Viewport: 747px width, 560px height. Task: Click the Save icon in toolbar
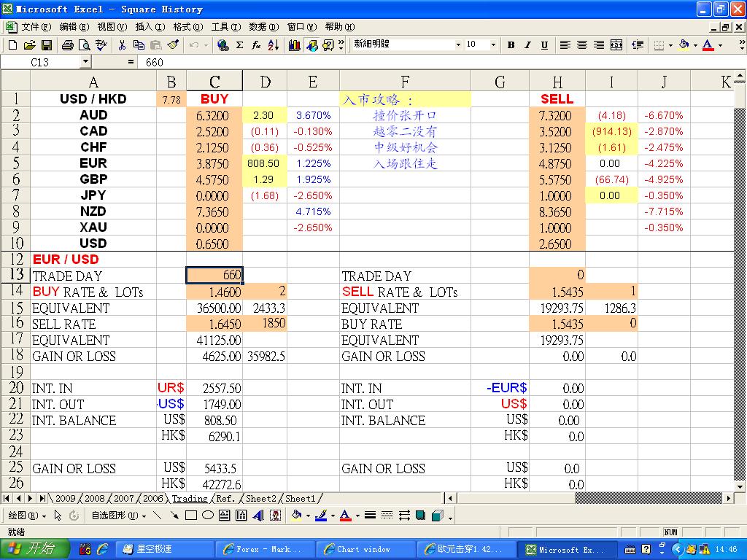click(47, 45)
